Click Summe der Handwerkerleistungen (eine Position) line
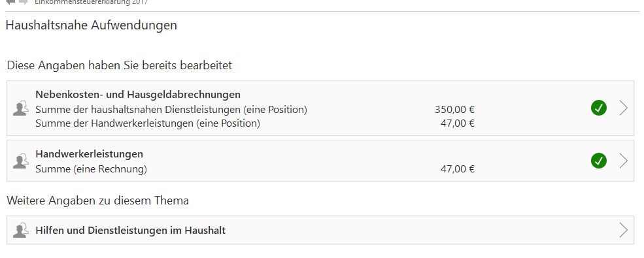This screenshot has width=644, height=258. [148, 123]
